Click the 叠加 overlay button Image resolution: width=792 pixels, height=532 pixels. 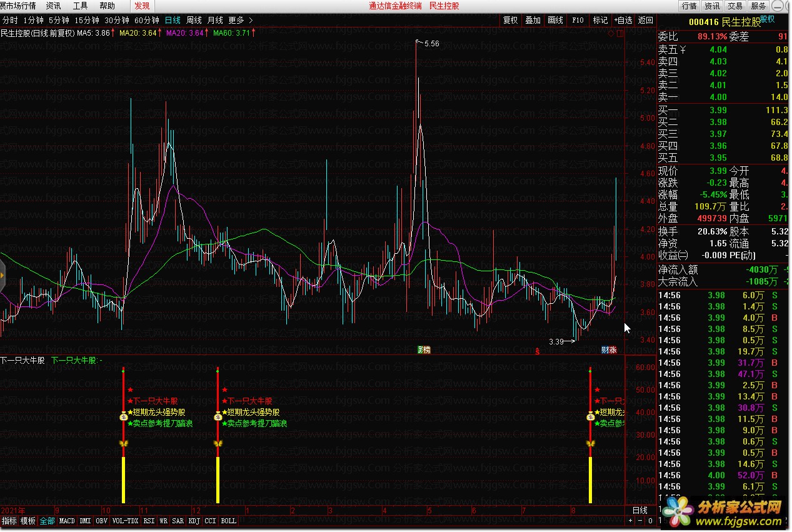coord(533,20)
